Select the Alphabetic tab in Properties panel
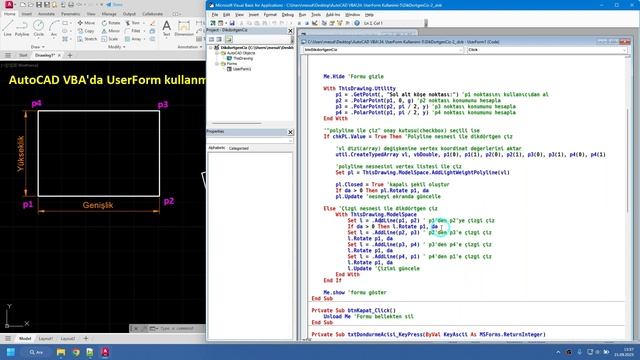The image size is (640, 360). pos(217,148)
